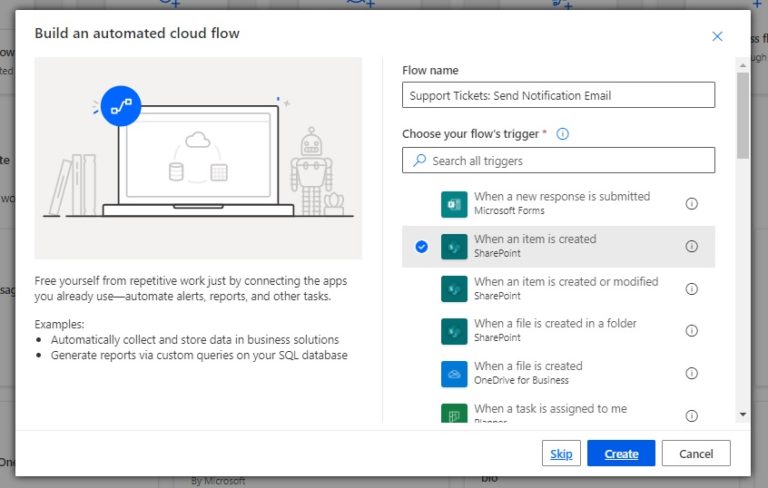Uncheck the selected 'When an item is created' trigger
This screenshot has width=768, height=488.
click(421, 247)
